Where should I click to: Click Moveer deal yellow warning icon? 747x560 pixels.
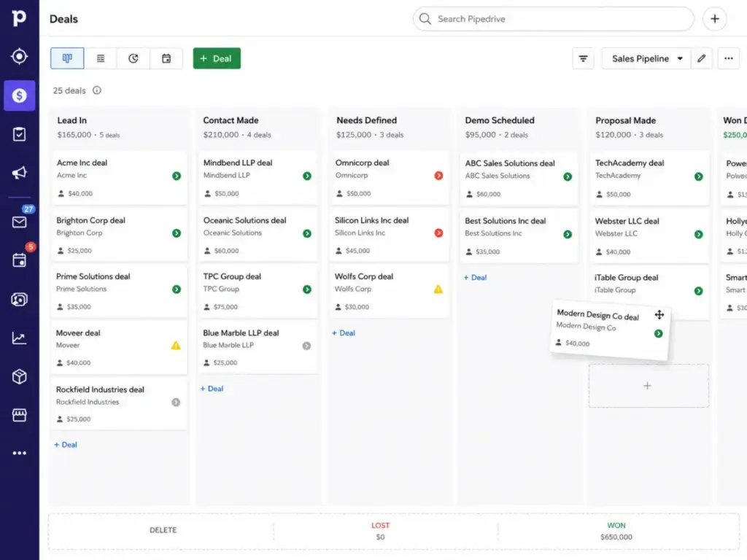[x=176, y=345]
